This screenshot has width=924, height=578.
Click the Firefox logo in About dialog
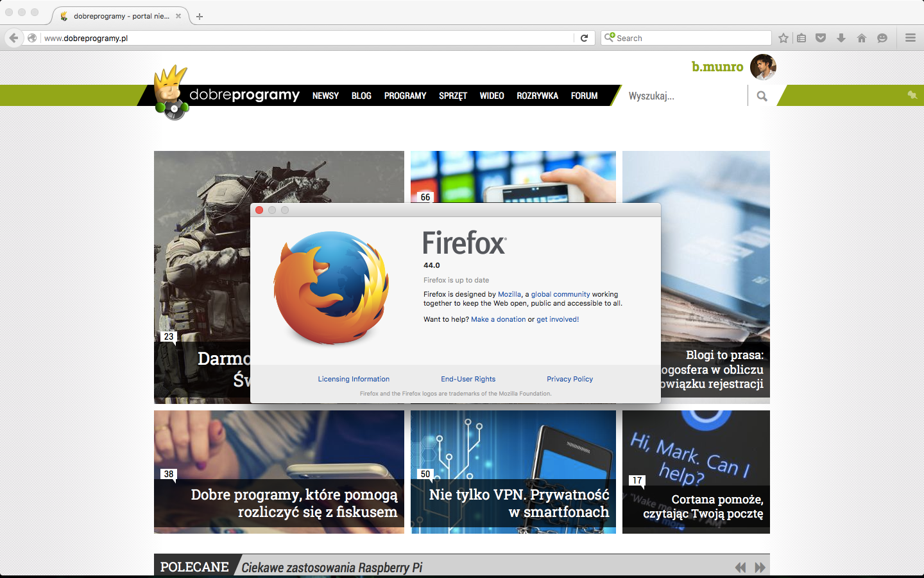[x=331, y=288]
